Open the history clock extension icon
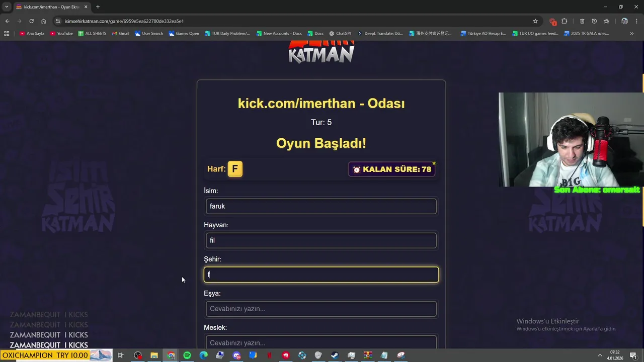This screenshot has width=644, height=362. 594,21
